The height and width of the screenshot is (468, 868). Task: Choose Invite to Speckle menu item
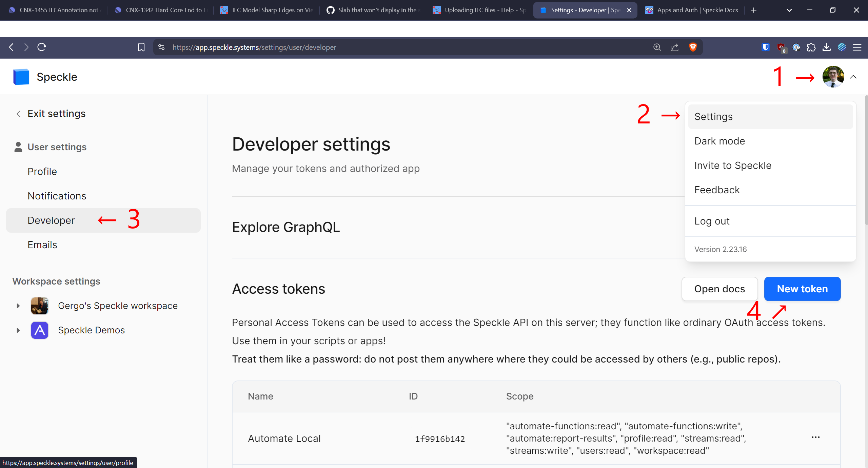click(x=770, y=165)
